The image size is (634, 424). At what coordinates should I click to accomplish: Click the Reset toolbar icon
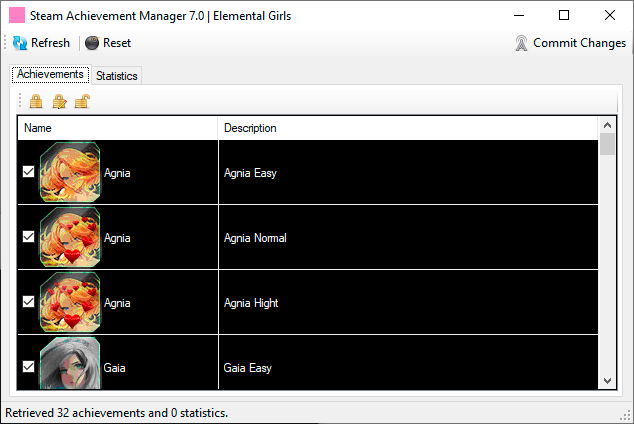pos(92,43)
